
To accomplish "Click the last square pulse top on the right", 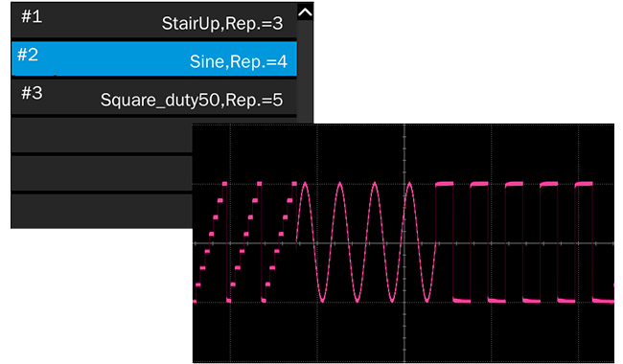I will tap(584, 184).
